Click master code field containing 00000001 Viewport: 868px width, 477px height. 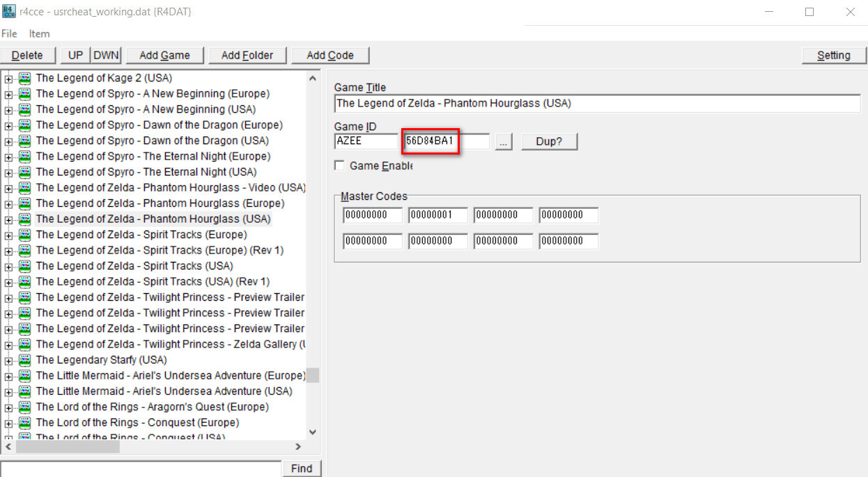click(x=437, y=215)
